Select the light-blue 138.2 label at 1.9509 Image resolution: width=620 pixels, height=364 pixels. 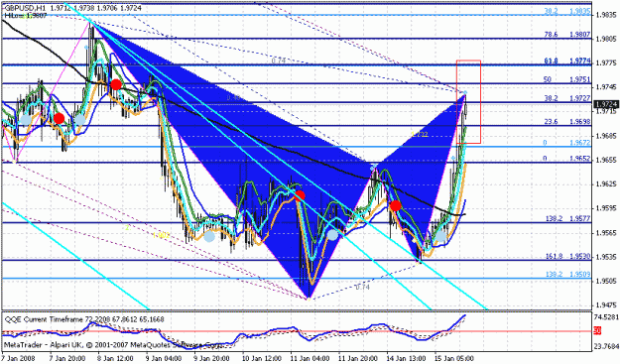pyautogui.click(x=568, y=274)
